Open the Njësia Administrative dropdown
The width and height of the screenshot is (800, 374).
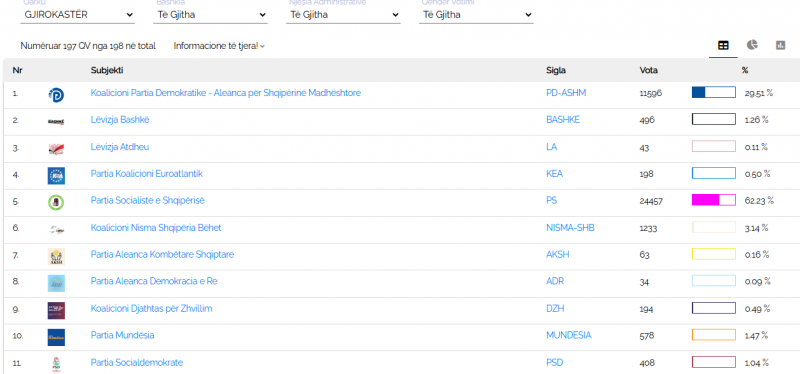tap(343, 15)
